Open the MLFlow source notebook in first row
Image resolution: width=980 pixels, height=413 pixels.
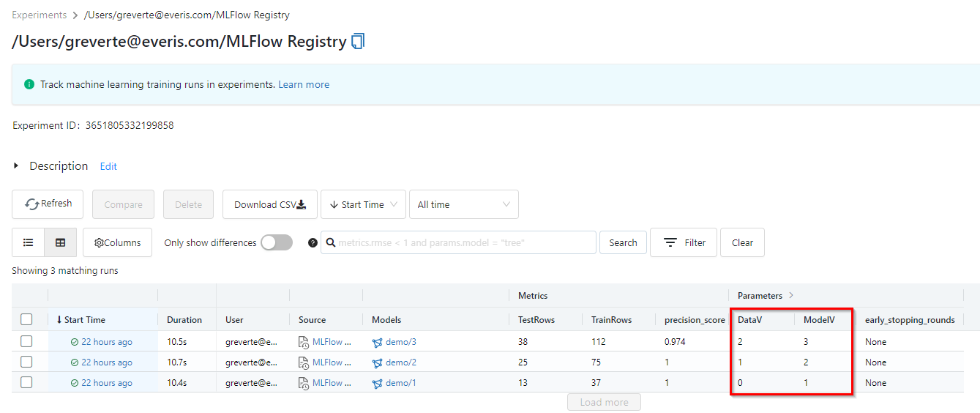(x=331, y=342)
